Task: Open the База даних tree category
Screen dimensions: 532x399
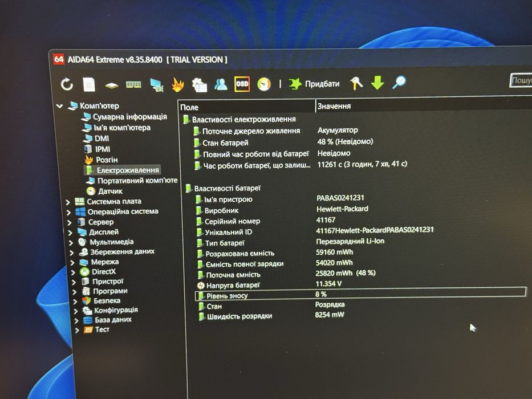Action: tap(107, 320)
